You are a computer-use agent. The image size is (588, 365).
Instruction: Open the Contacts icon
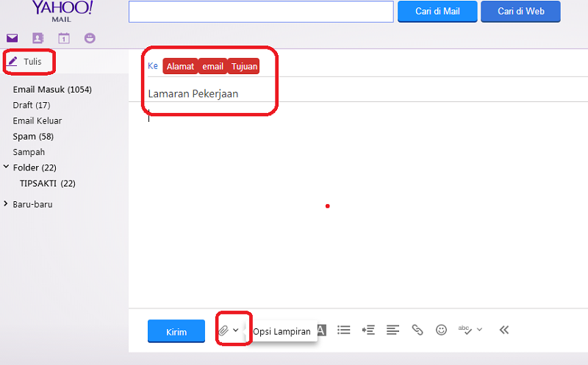(x=38, y=38)
